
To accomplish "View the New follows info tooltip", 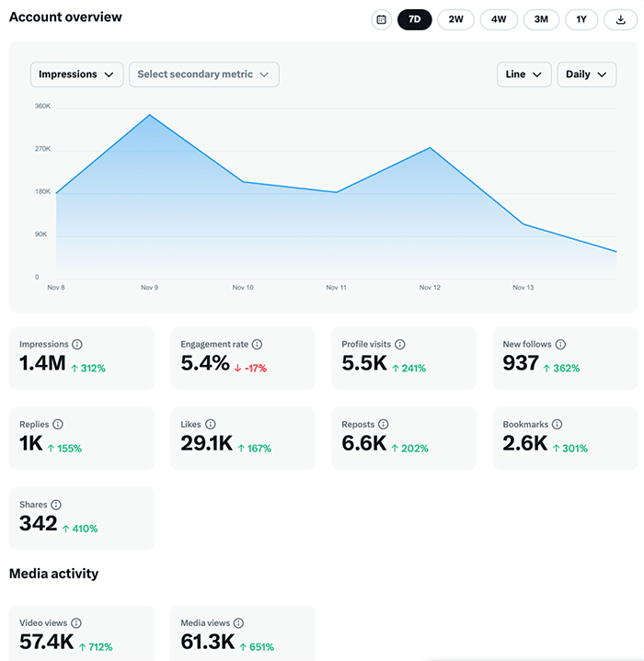I will 560,345.
